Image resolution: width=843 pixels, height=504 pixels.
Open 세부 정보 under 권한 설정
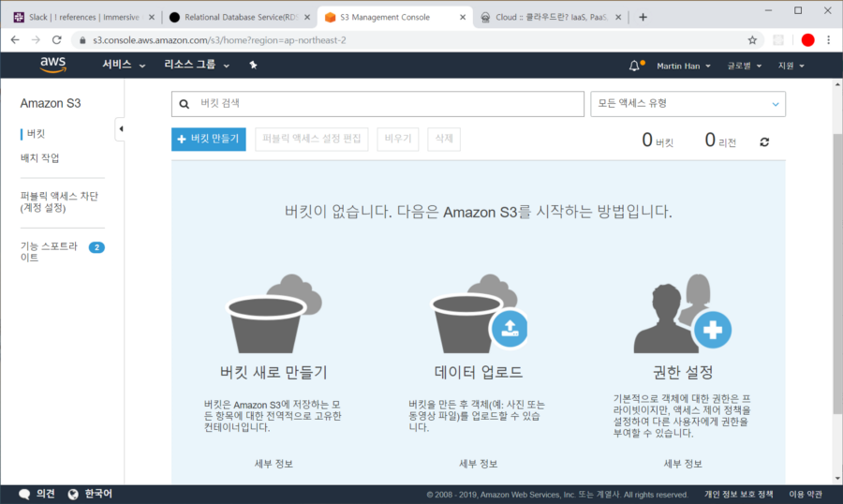pyautogui.click(x=683, y=464)
